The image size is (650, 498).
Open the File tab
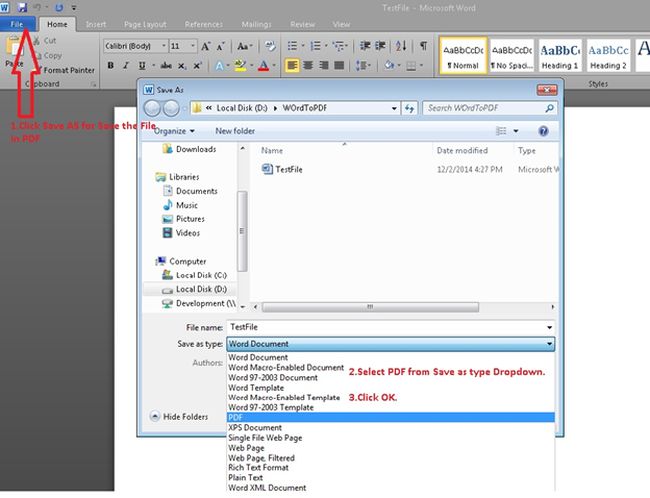(17, 24)
